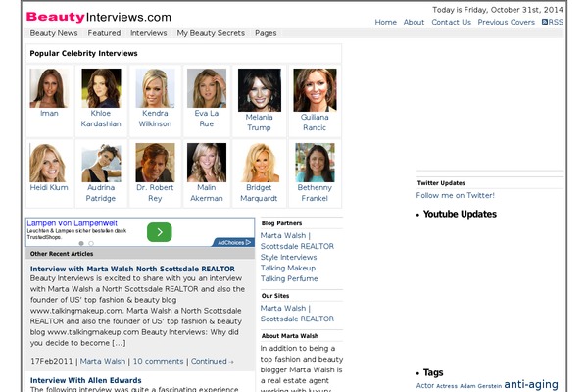This screenshot has height=392, width=588.
Task: Select the first filled ad carousel dot
Action: tap(81, 243)
